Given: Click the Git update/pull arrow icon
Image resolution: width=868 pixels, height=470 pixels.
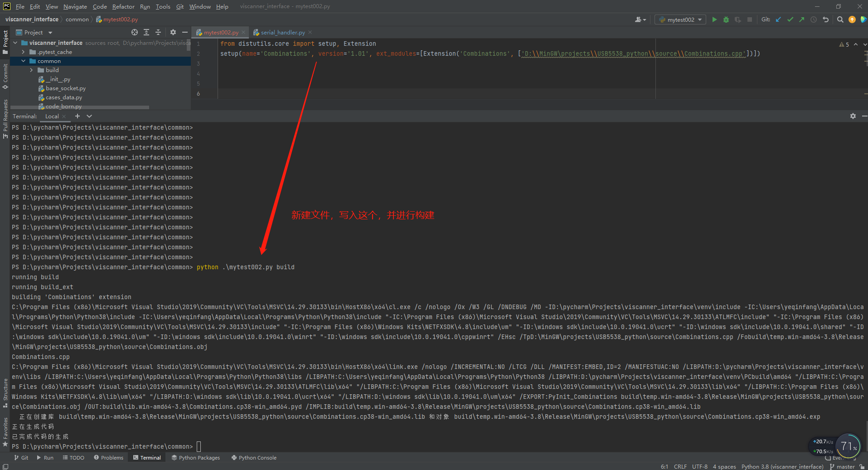Looking at the screenshot, I should point(778,19).
